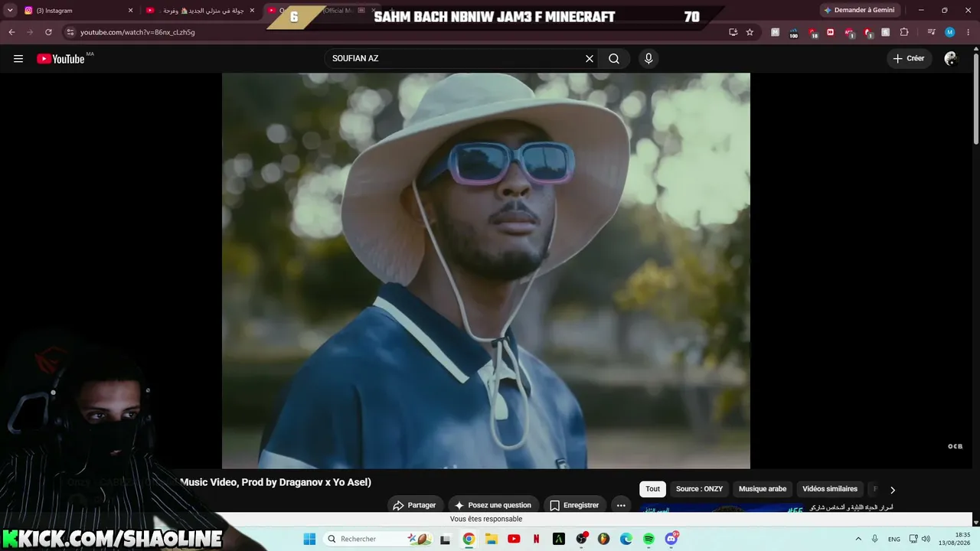Screen dimensions: 980x551
Task: Close the Arabic-titled YouTube tab
Action: pos(252,11)
